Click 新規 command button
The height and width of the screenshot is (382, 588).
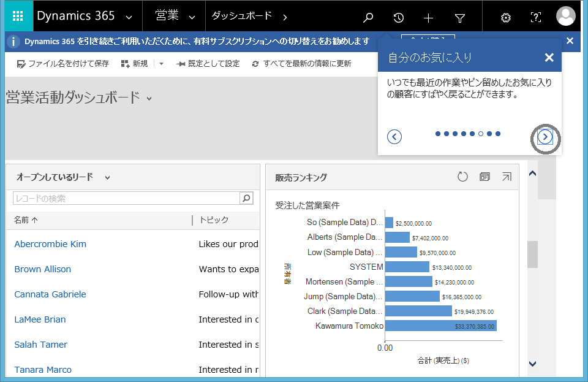pyautogui.click(x=134, y=64)
